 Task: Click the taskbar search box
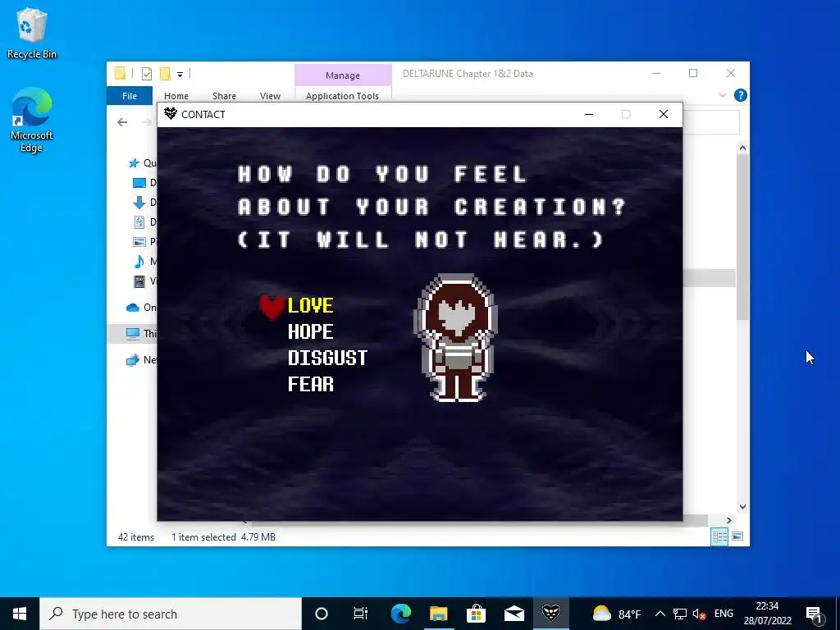pyautogui.click(x=171, y=614)
